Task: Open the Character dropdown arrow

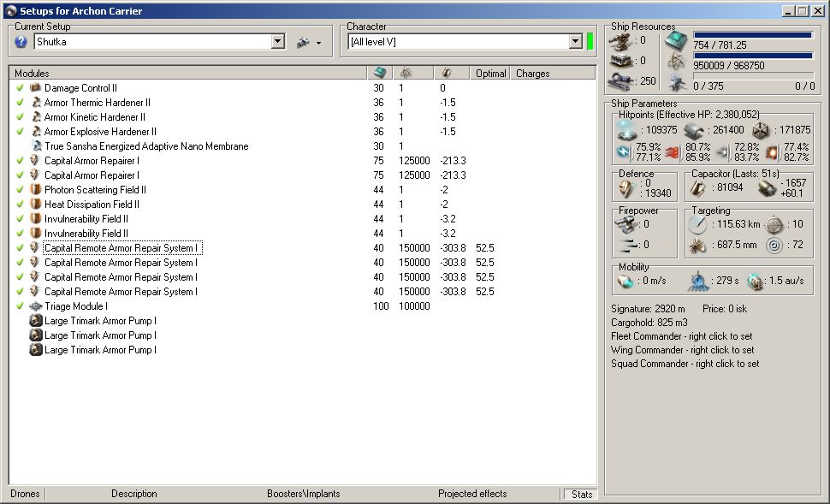Action: [x=576, y=42]
